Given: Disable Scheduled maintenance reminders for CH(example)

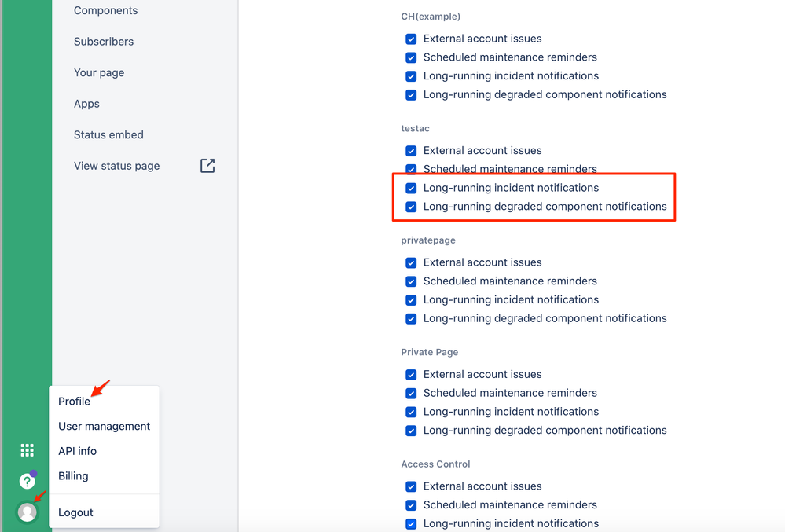Looking at the screenshot, I should pos(410,57).
